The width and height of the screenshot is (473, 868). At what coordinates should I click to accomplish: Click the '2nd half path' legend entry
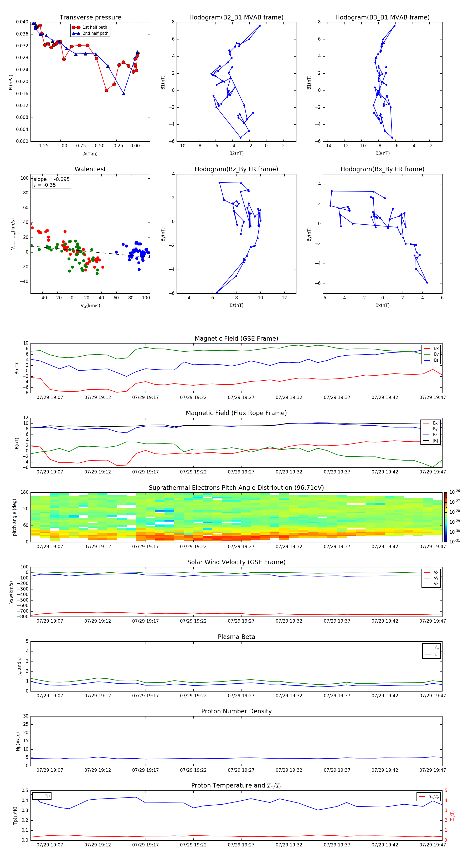click(x=90, y=33)
